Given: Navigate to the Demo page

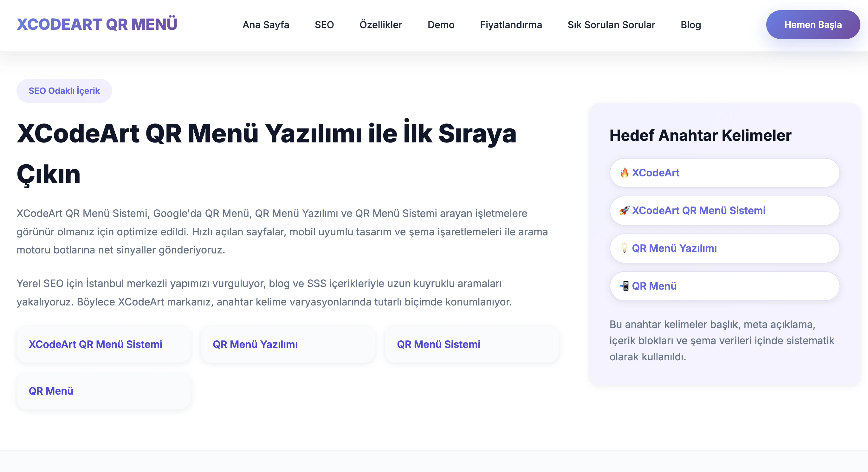Looking at the screenshot, I should [441, 25].
